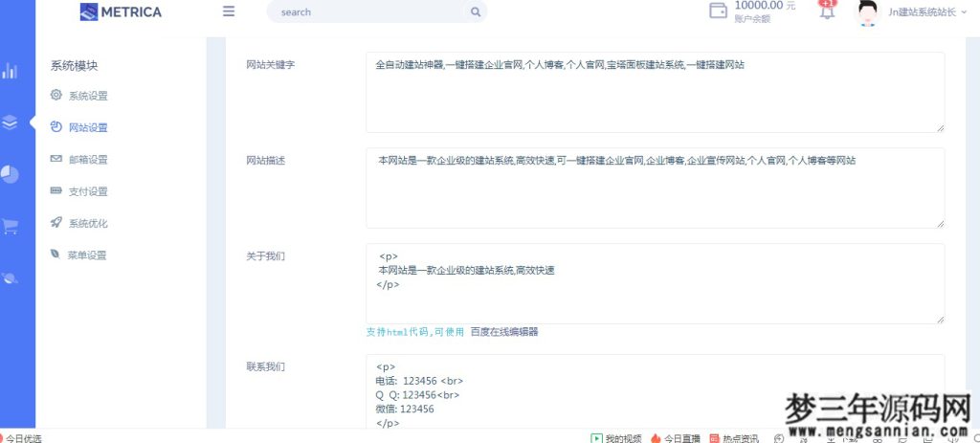This screenshot has height=443, width=980.
Task: Open the notifications bell
Action: coord(827,11)
